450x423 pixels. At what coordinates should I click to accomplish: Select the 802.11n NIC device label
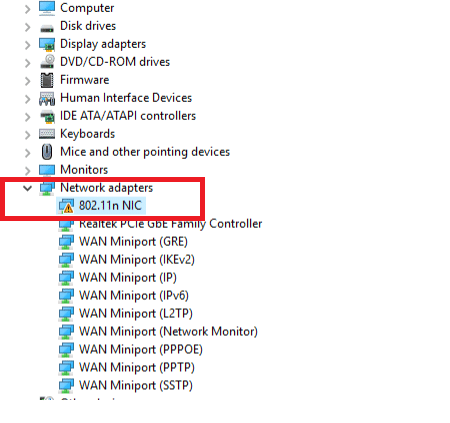click(110, 206)
